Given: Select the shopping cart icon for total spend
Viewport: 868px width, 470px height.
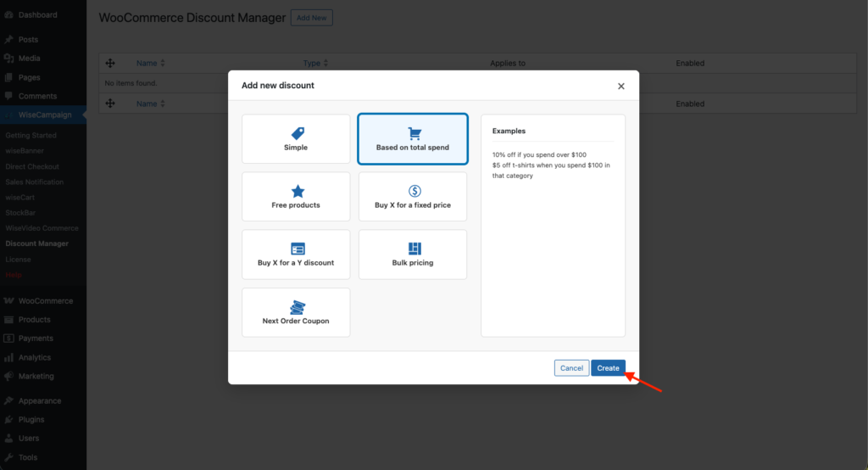Looking at the screenshot, I should 415,133.
